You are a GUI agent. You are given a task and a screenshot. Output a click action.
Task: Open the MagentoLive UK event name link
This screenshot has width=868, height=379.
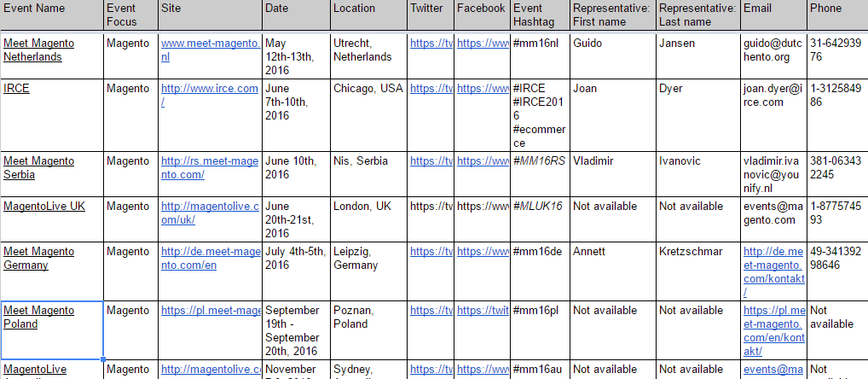coord(44,206)
